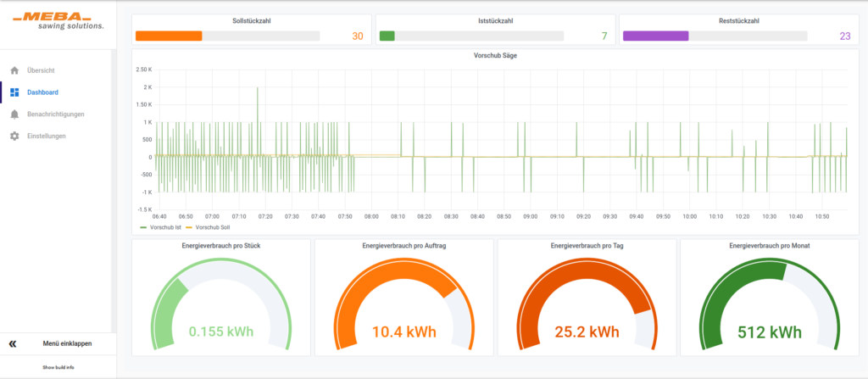Open Einstellungen from the sidebar
Viewport: 868px width, 379px height.
click(46, 136)
